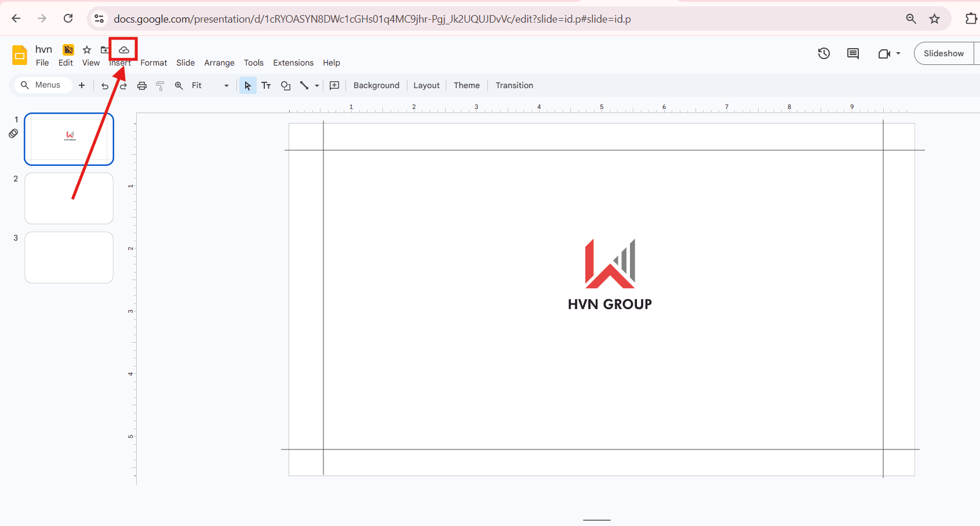Open the Extensions menu
Viewport: 980px width, 526px height.
(x=293, y=63)
